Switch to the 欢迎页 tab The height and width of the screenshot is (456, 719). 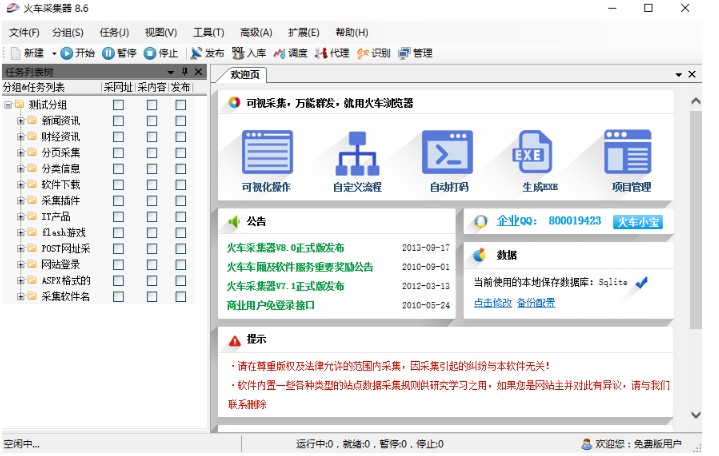(245, 74)
